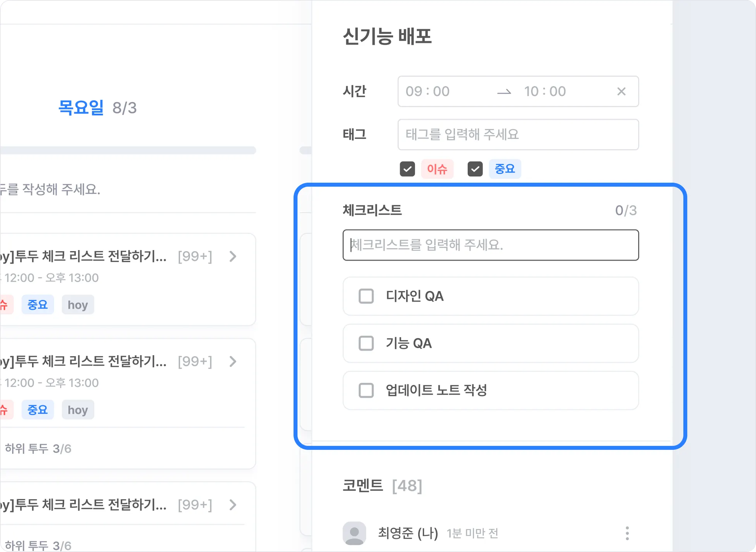Click the hoy tag on first card
Image resolution: width=756 pixels, height=552 pixels.
(78, 305)
